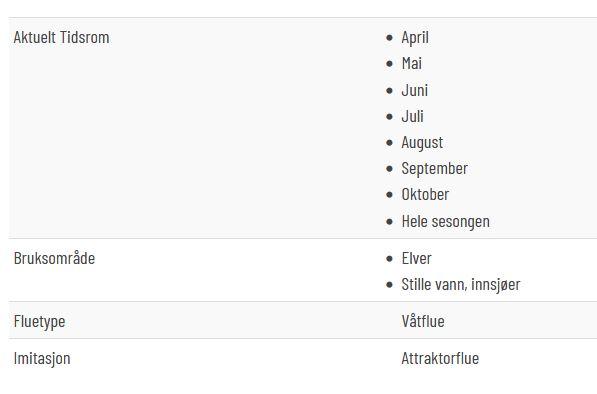Screen dimensions: 597x394
Task: Click the August entry
Action: [422, 143]
